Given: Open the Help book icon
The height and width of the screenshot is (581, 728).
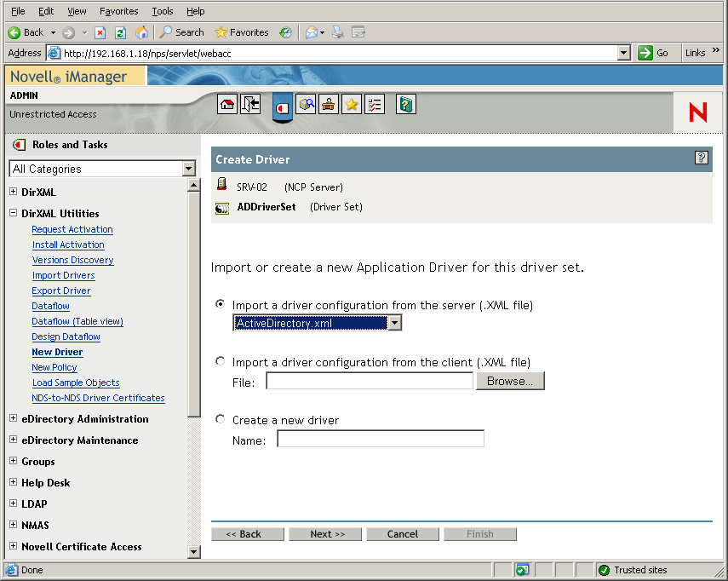Looking at the screenshot, I should (404, 104).
